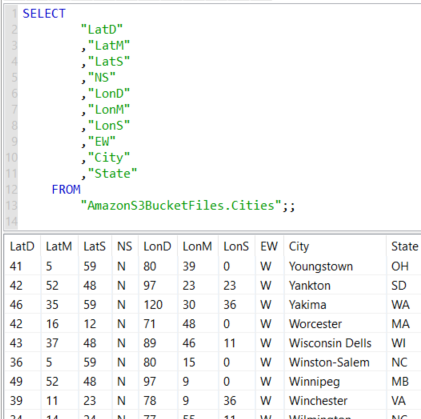The image size is (421, 419).
Task: Click the OH state cell
Action: point(400,266)
